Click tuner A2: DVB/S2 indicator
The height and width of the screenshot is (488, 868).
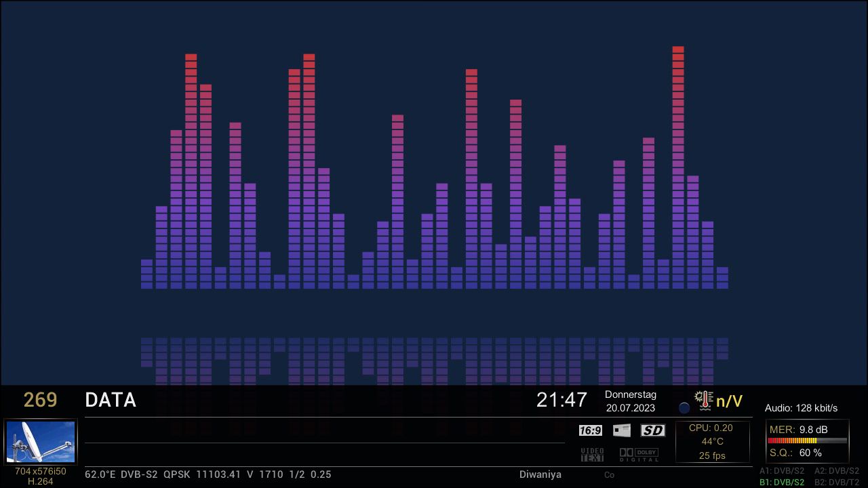(x=837, y=471)
